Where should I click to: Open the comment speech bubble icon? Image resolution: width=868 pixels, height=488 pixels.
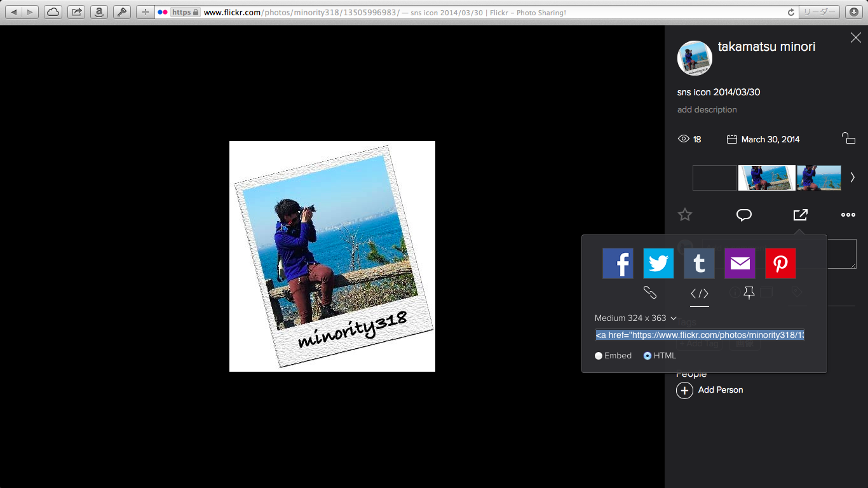(x=743, y=215)
